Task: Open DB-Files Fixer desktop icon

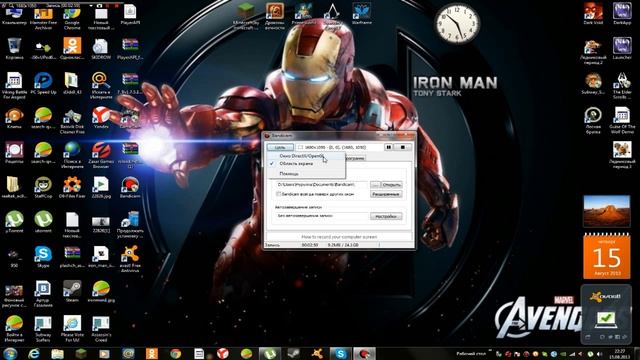Action: (72, 187)
